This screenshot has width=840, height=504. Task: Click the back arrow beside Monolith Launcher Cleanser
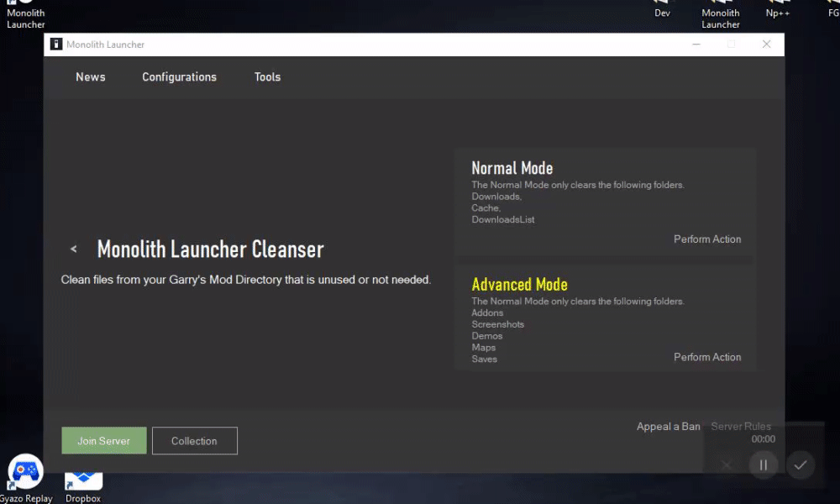click(x=74, y=249)
